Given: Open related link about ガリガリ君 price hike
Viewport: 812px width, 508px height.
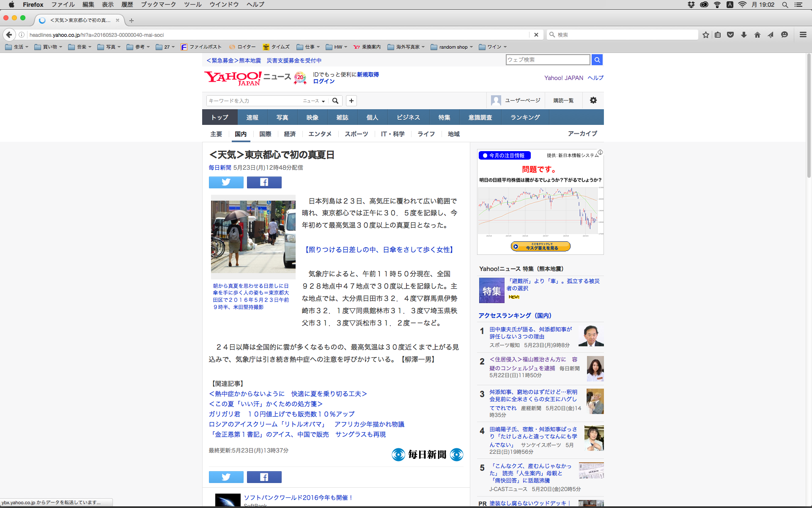Looking at the screenshot, I should click(282, 414).
